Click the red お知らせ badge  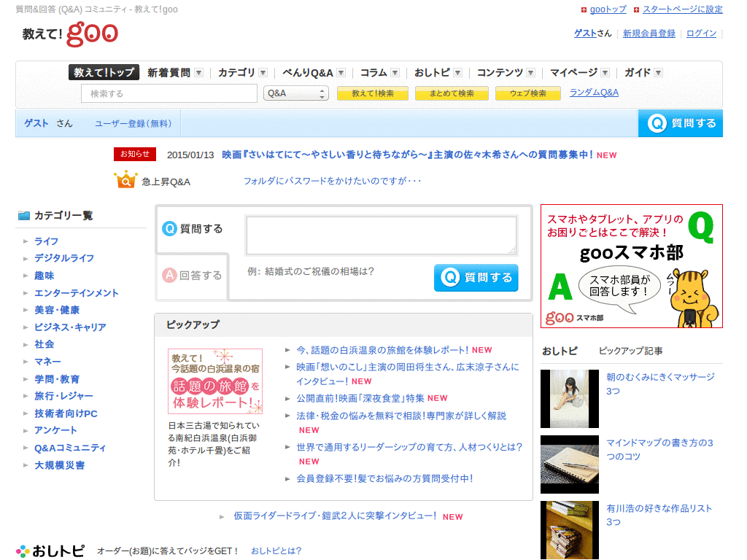click(x=134, y=154)
